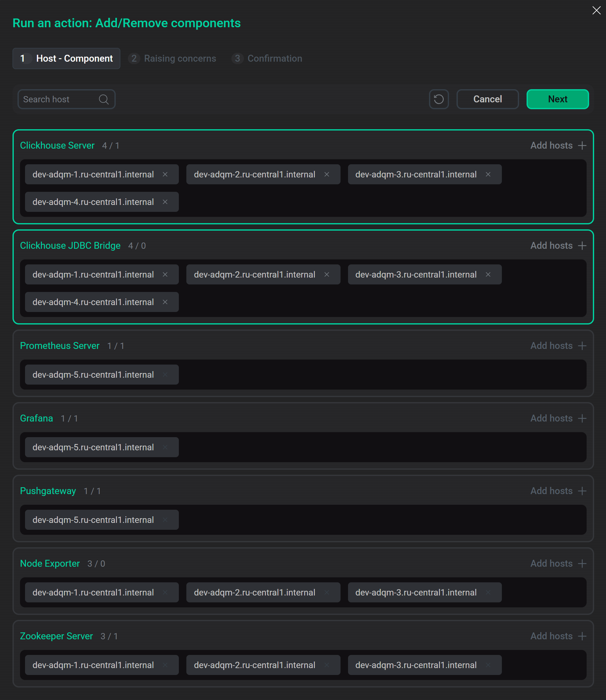Click the 'Run an action: Add/Remove components' heading

[x=126, y=23]
